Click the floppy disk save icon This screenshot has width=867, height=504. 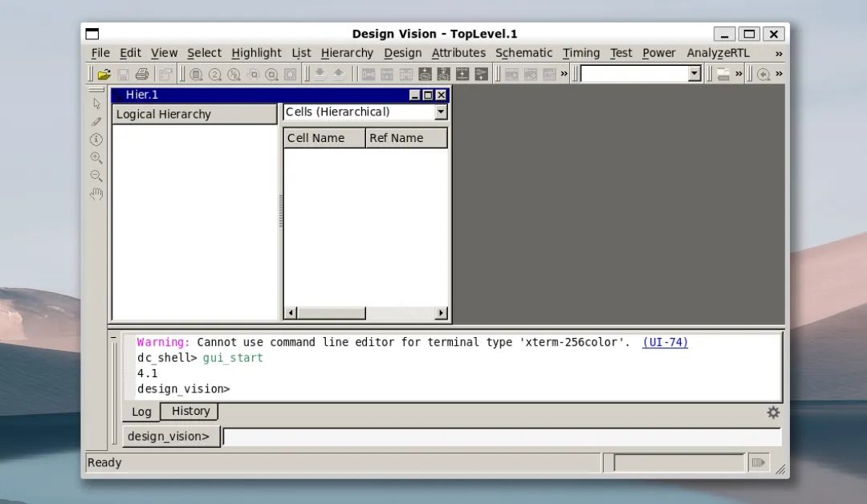tap(124, 74)
